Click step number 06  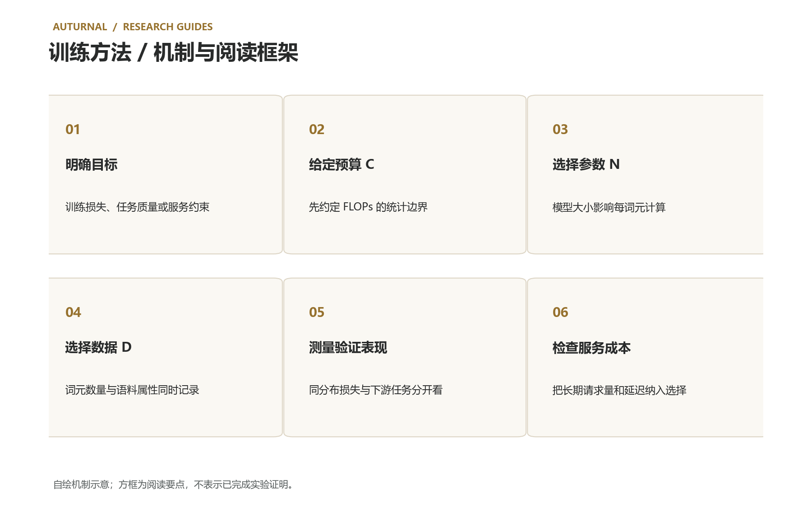(x=560, y=312)
